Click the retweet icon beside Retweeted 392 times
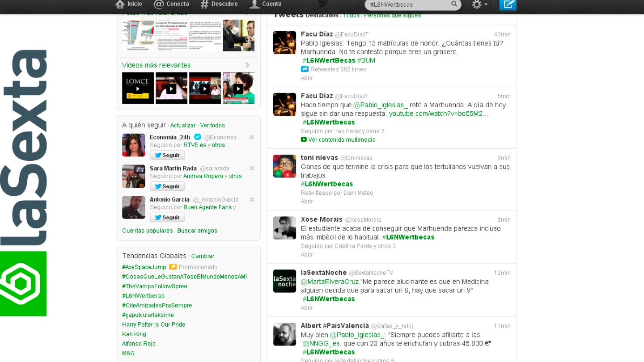This screenshot has width=644, height=362. coord(305,69)
